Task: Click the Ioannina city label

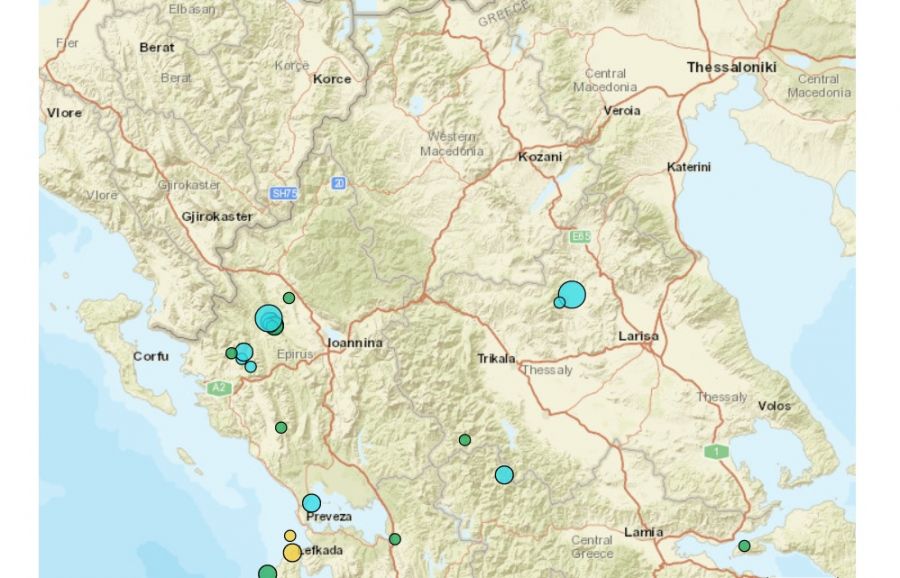Action: pos(355,343)
